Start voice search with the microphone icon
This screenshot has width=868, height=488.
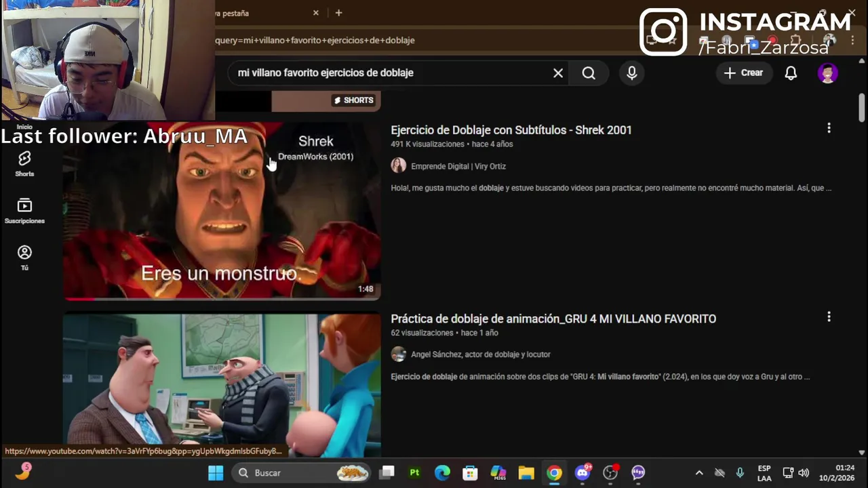632,73
